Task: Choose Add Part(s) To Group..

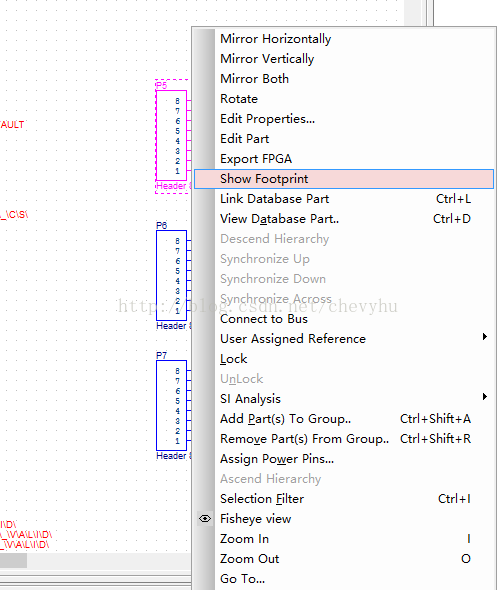Action: tap(344, 419)
